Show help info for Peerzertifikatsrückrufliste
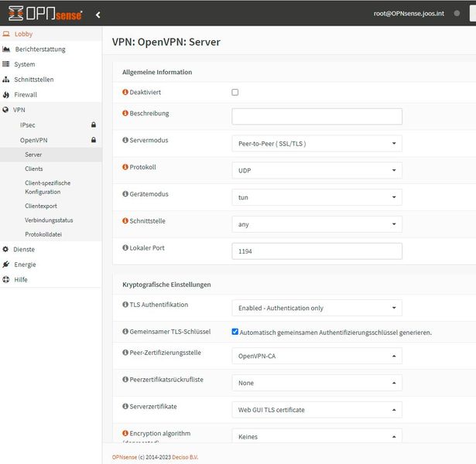476x464 pixels. [125, 380]
